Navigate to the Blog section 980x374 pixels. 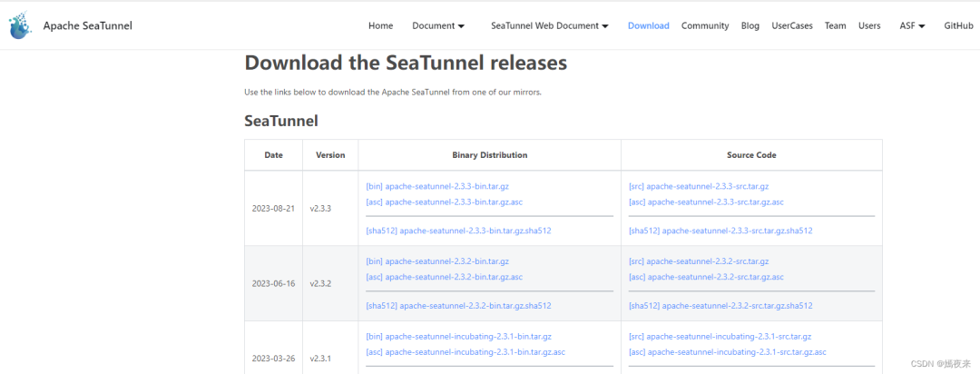[x=750, y=26]
